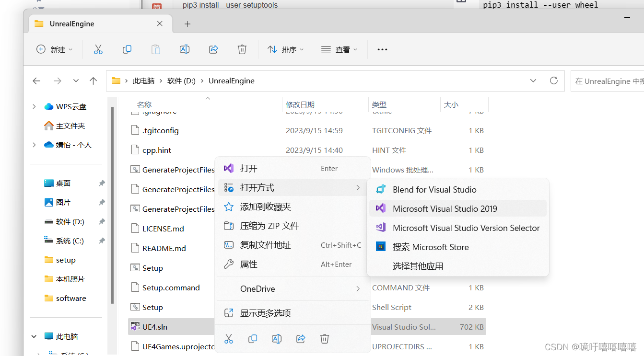
Task: Click the search UnrealEngine input box
Action: [x=607, y=81]
